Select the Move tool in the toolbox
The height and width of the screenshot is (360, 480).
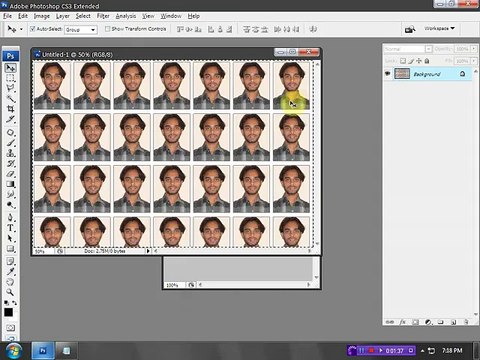(10, 68)
